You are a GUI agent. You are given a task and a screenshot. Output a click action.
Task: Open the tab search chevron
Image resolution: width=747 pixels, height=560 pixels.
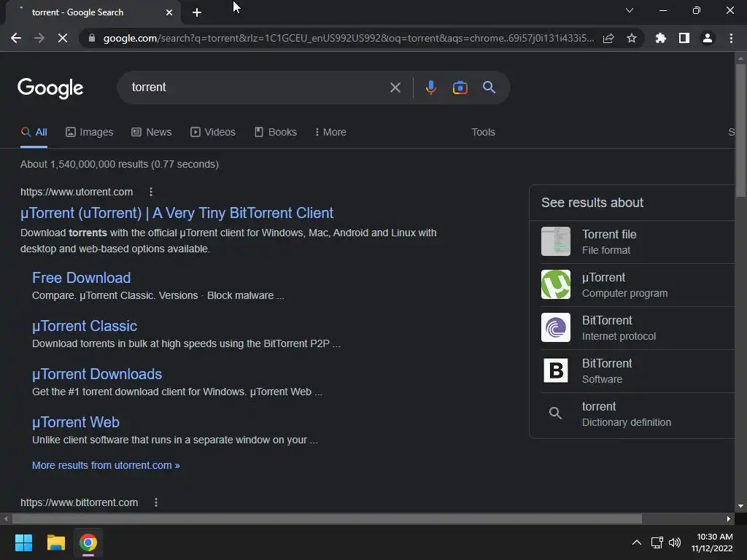(x=630, y=10)
